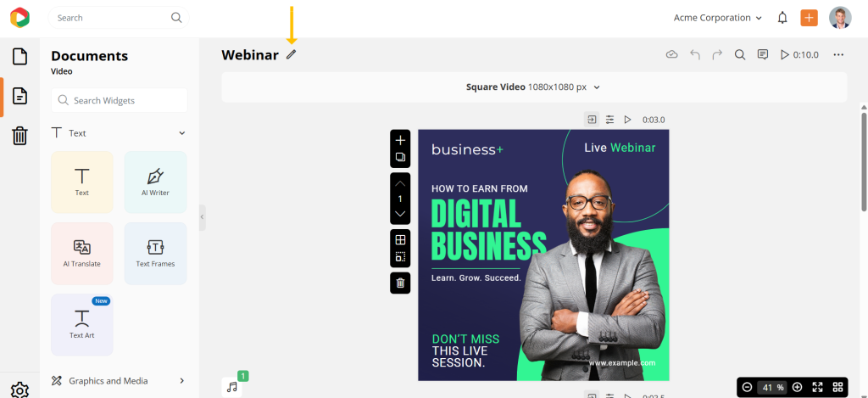Collapse the left widgets panel handle
The image size is (868, 398).
click(202, 217)
